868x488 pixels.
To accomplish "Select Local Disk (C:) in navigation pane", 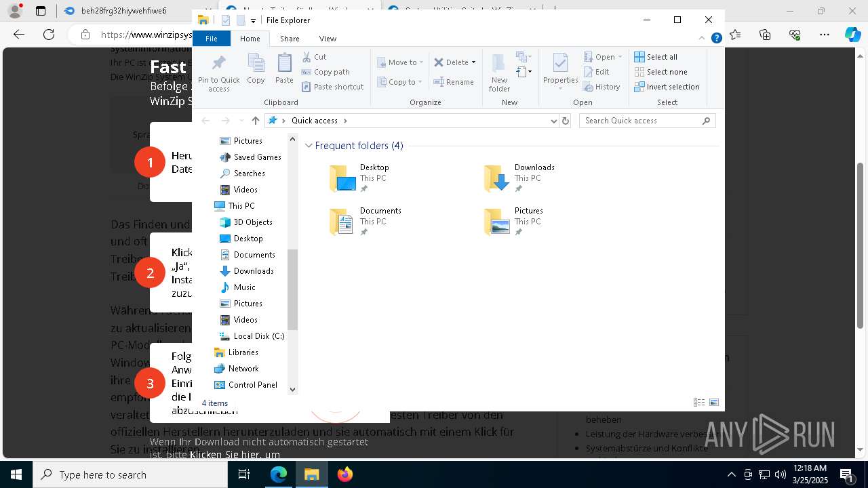I will click(252, 336).
